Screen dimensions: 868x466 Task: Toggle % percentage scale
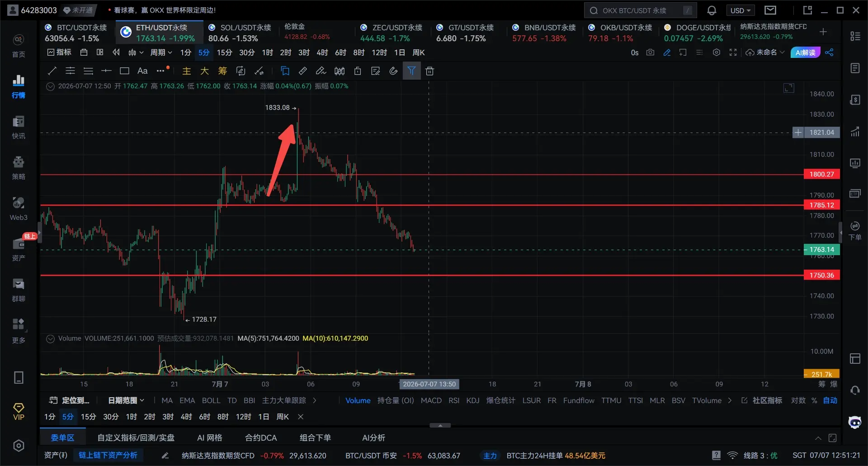pyautogui.click(x=814, y=400)
